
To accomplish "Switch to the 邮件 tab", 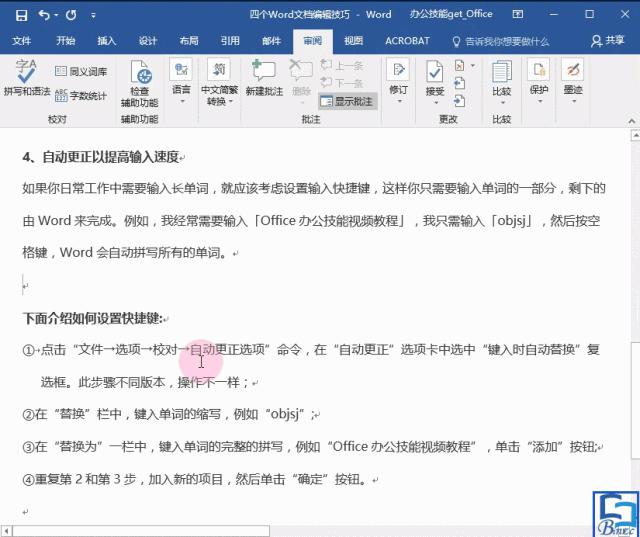I will coord(271,41).
